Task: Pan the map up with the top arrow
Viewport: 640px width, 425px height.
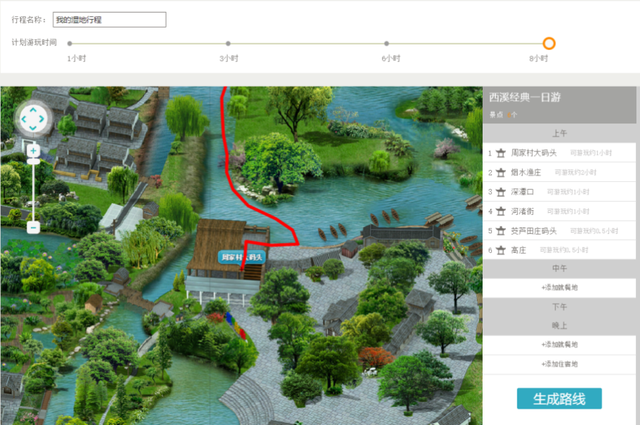Action: point(33,109)
